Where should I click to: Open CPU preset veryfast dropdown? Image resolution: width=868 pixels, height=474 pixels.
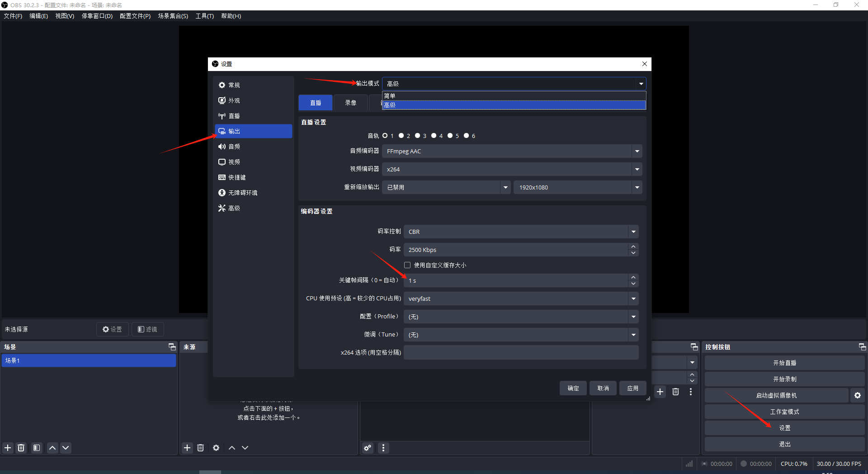[521, 299]
